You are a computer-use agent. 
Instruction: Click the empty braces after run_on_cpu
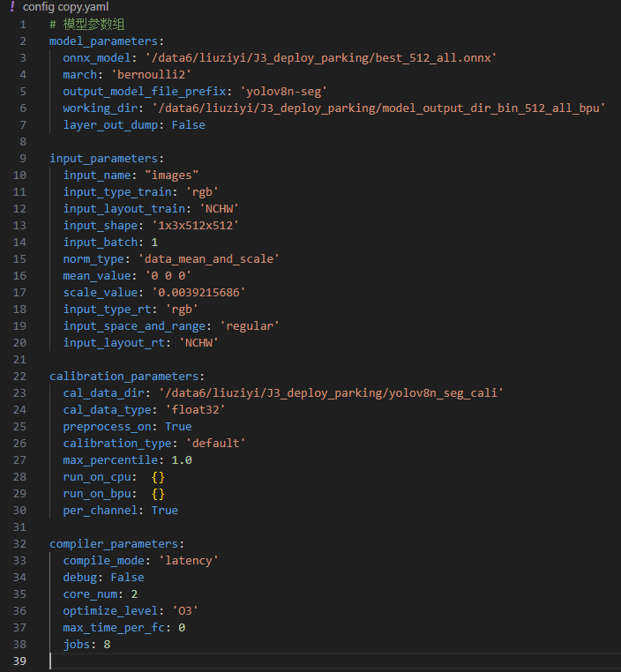tap(158, 476)
